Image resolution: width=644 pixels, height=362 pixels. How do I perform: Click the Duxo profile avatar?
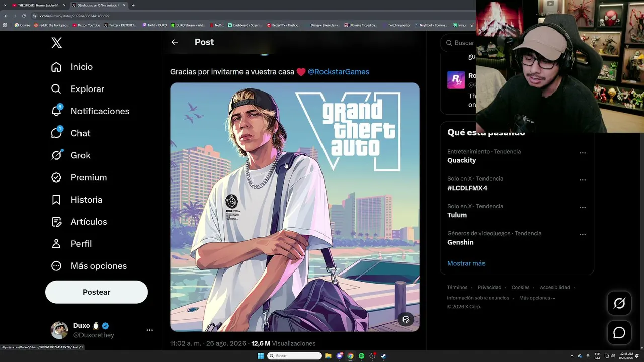pos(59,330)
